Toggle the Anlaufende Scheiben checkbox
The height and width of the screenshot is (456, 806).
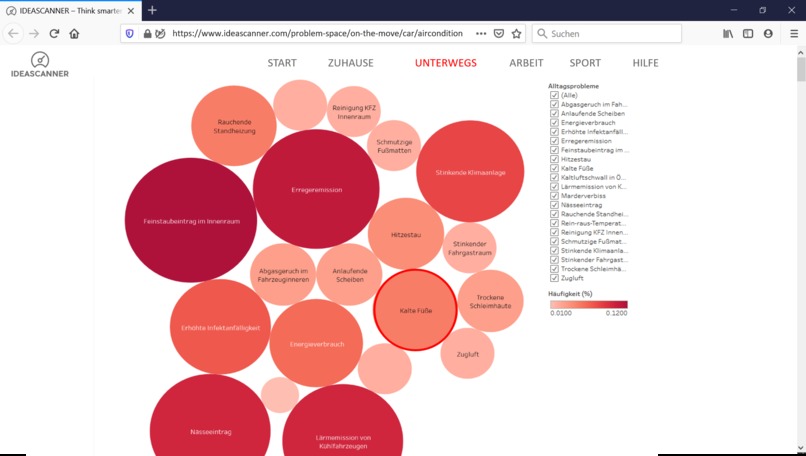click(x=554, y=114)
